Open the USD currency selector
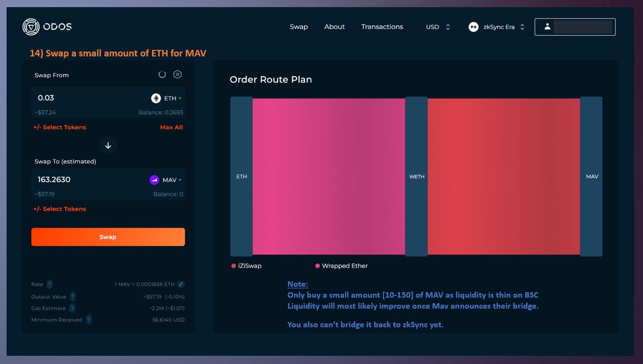Image resolution: width=643 pixels, height=364 pixels. (x=438, y=27)
